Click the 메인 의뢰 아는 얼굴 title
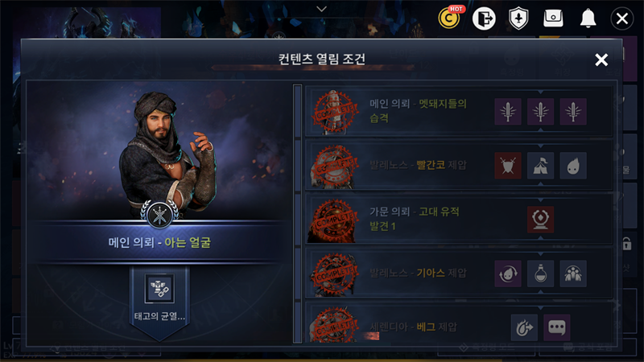The image size is (644, 362). 159,243
